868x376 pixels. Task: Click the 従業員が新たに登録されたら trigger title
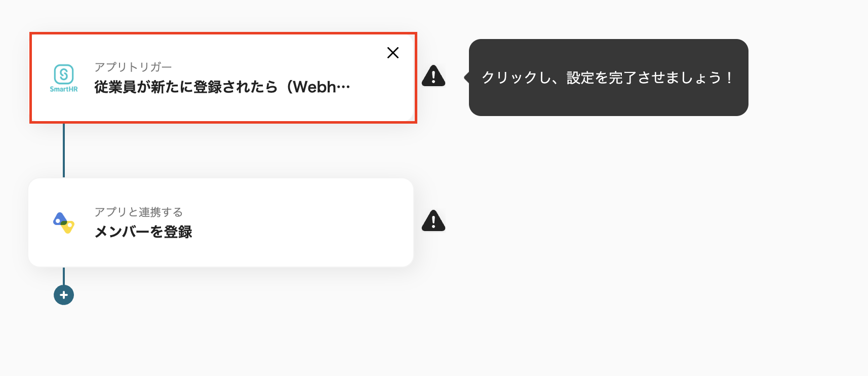point(220,87)
